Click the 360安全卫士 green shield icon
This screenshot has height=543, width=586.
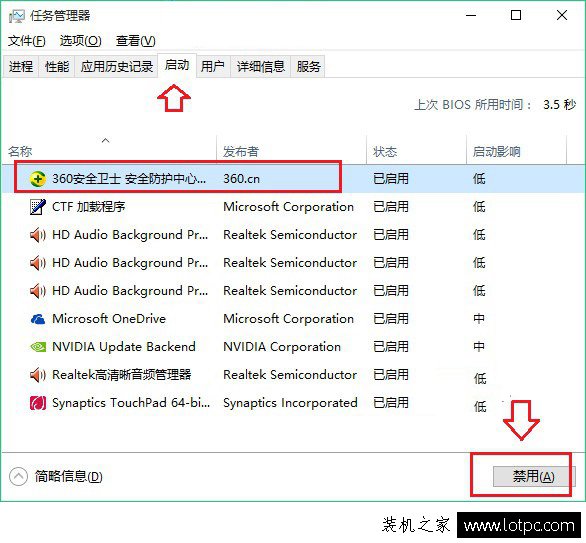coord(37,179)
